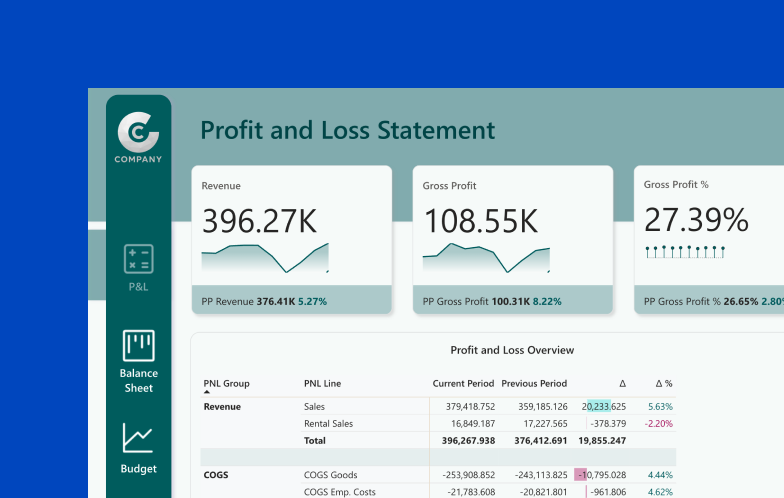This screenshot has height=498, width=784.
Task: Click the Company logo icon
Action: pos(138,130)
